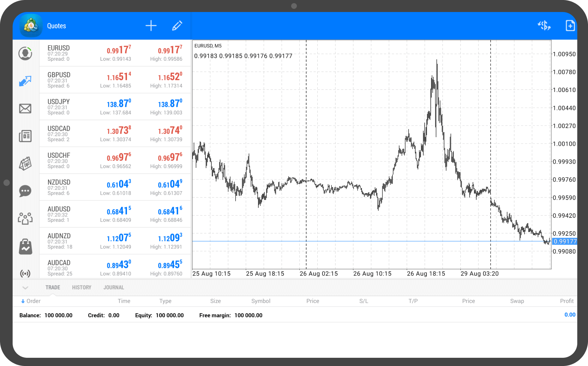Select the USDJPY quote row
This screenshot has width=588, height=366.
click(115, 107)
